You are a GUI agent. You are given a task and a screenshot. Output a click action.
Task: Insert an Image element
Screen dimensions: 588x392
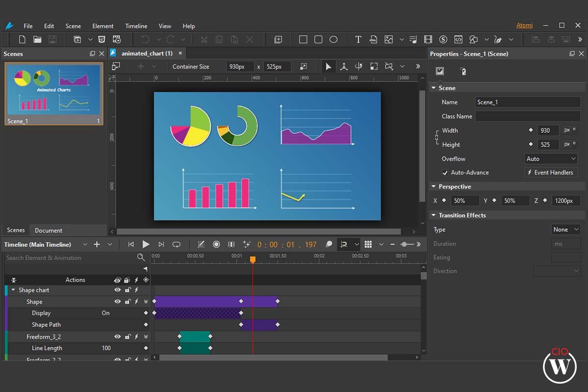pos(389,40)
